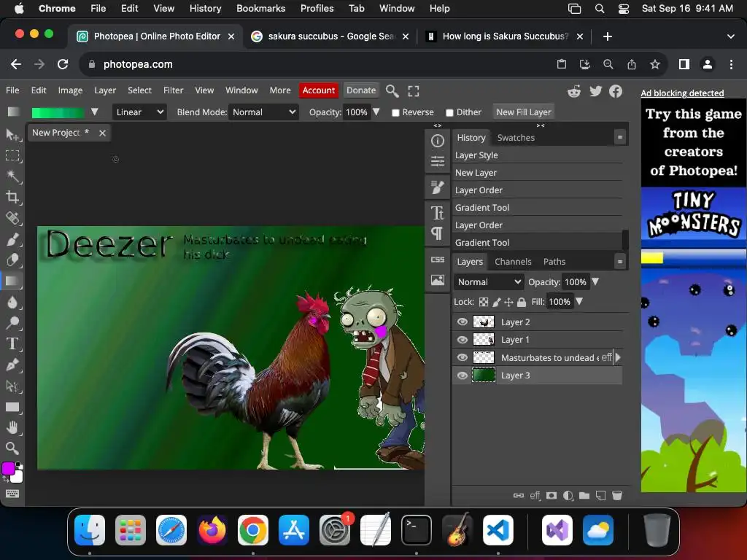Switch to the Paths tab
Viewport: 747px width, 560px height.
(554, 262)
